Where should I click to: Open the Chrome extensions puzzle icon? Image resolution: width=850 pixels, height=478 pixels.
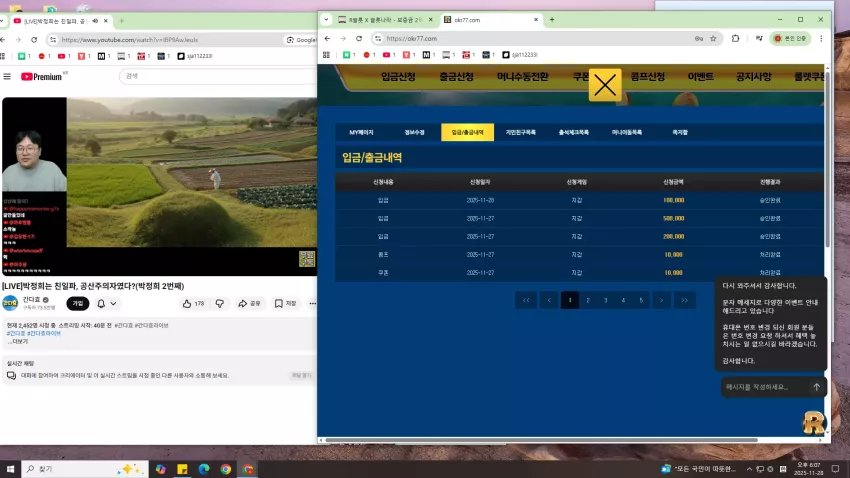(736, 38)
